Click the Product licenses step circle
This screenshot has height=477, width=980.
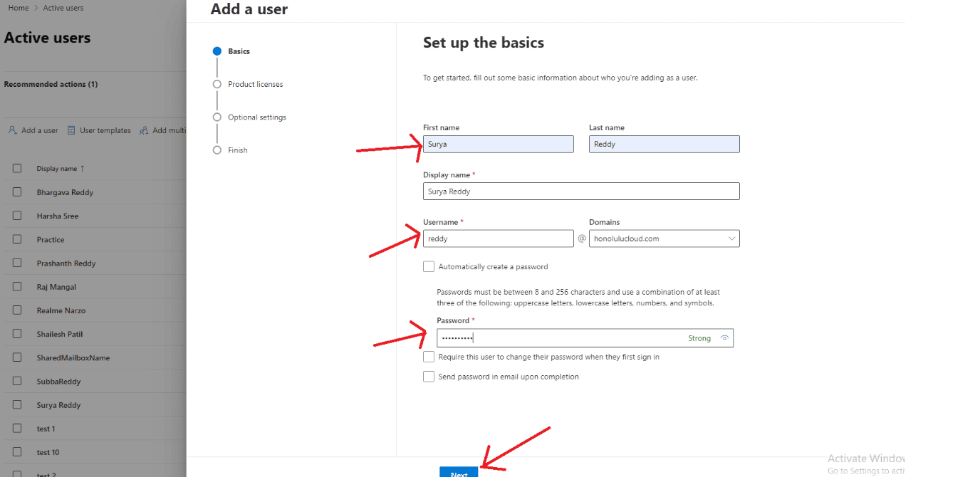click(217, 84)
